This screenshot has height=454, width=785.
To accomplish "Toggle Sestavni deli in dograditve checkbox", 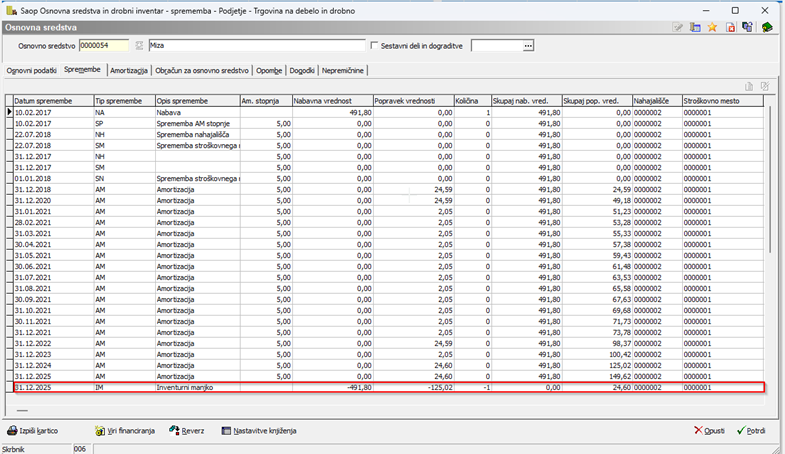I will 375,45.
